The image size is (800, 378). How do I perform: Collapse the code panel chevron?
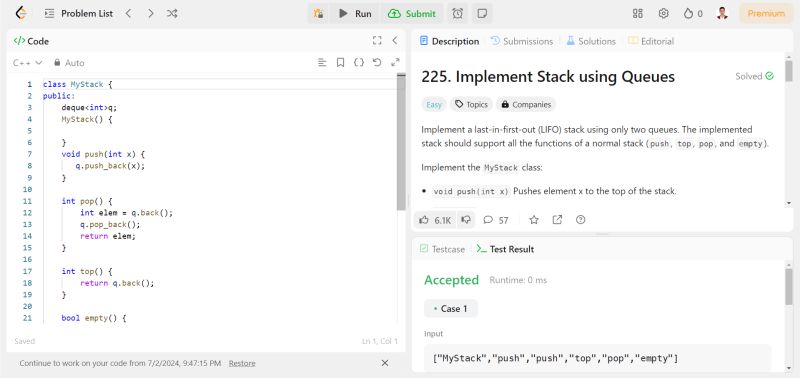point(394,41)
